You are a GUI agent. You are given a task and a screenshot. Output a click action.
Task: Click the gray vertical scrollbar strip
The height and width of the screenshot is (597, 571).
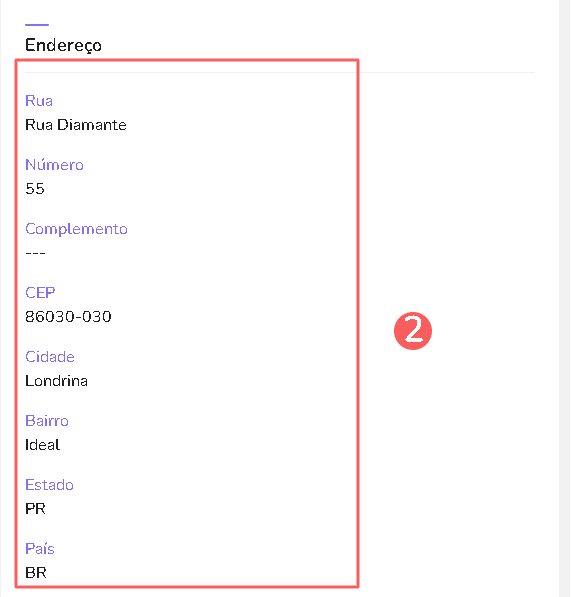tap(564, 298)
